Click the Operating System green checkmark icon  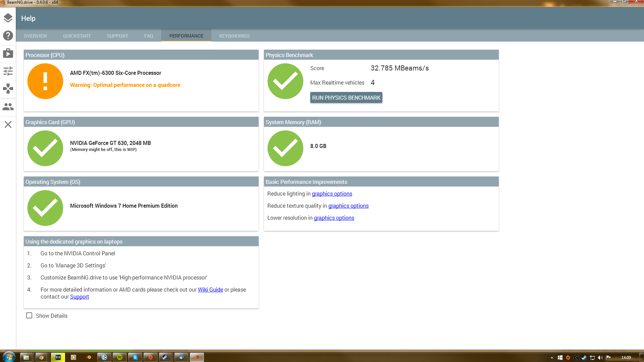point(45,208)
